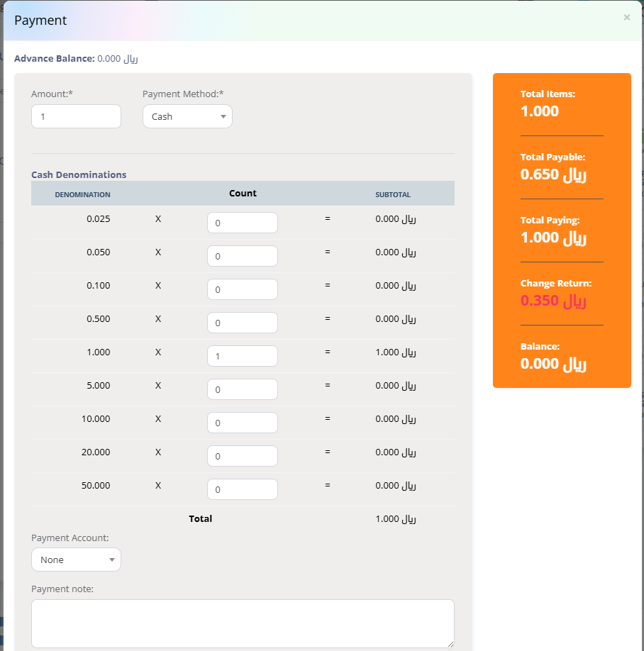Click the 20.000 denomination count box
Image resolution: width=644 pixels, height=651 pixels.
pos(242,455)
